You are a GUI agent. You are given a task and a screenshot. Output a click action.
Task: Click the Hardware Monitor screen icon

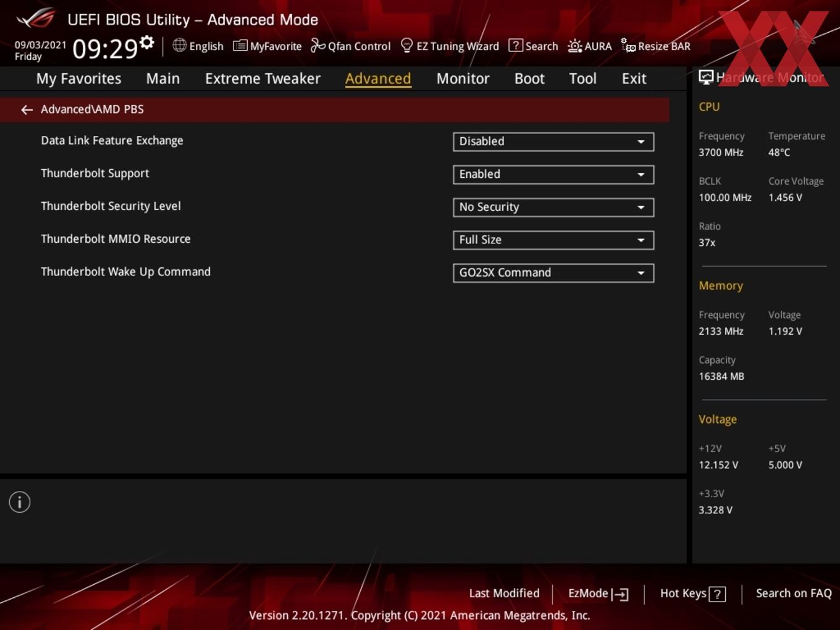pyautogui.click(x=706, y=77)
